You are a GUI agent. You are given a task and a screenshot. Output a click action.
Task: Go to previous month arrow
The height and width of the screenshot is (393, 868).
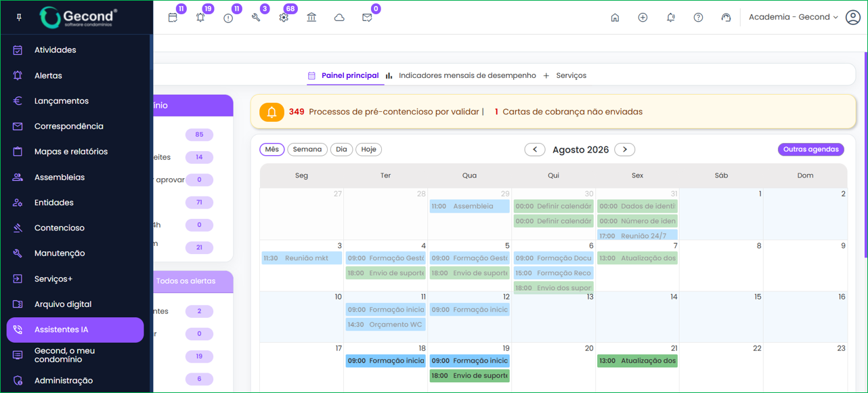535,150
